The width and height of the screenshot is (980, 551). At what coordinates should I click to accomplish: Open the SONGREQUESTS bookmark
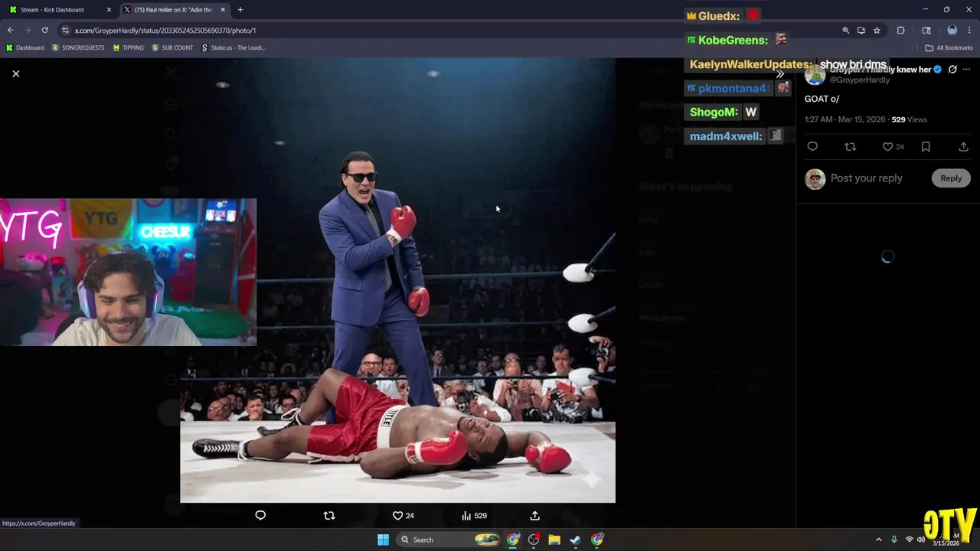(x=78, y=47)
